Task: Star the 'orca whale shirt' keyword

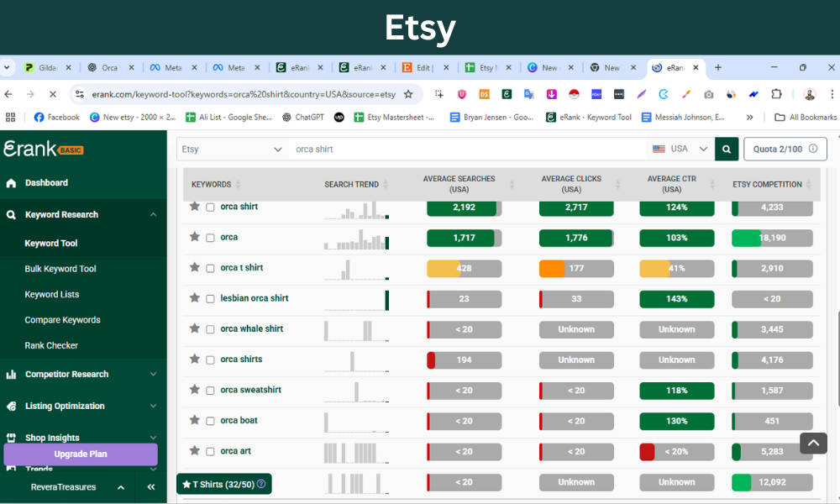Action: pyautogui.click(x=195, y=328)
